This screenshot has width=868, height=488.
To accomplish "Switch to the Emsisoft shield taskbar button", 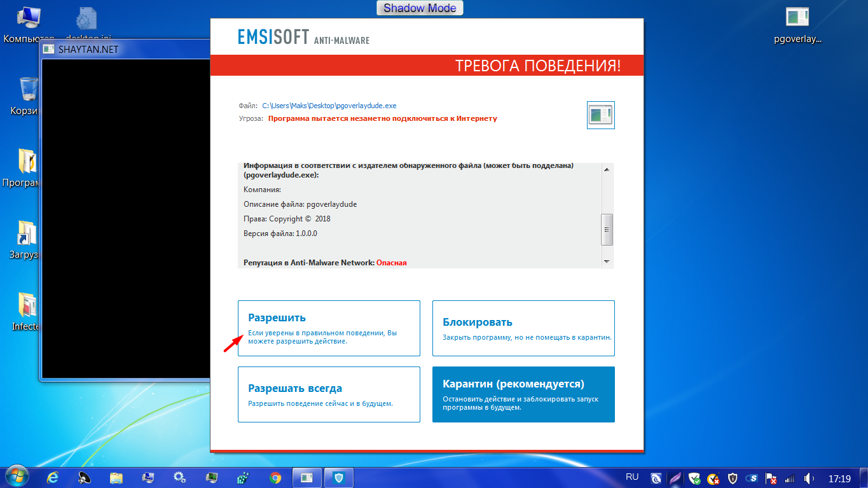I will [x=339, y=477].
